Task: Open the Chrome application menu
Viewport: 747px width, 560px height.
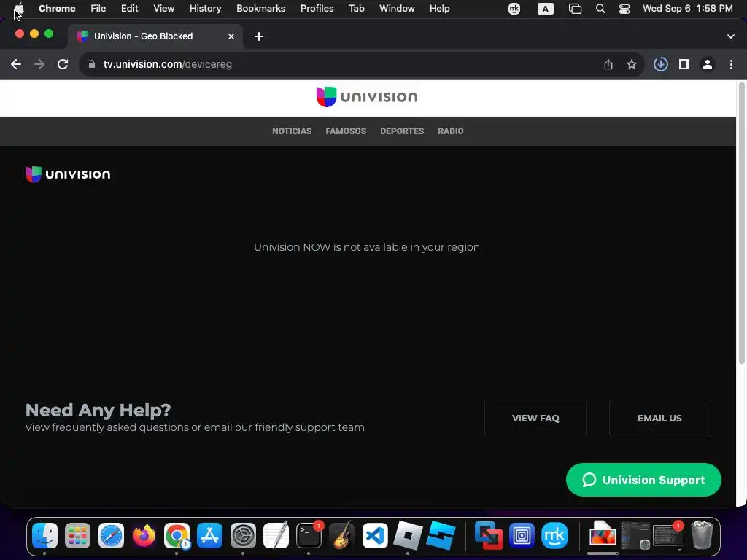Action: [x=57, y=8]
